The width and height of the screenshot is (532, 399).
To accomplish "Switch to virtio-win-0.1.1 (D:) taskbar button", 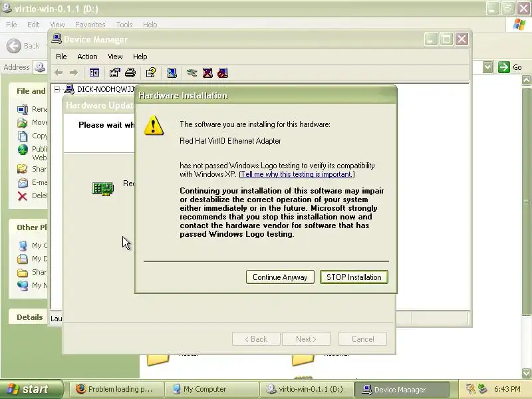I will click(307, 389).
